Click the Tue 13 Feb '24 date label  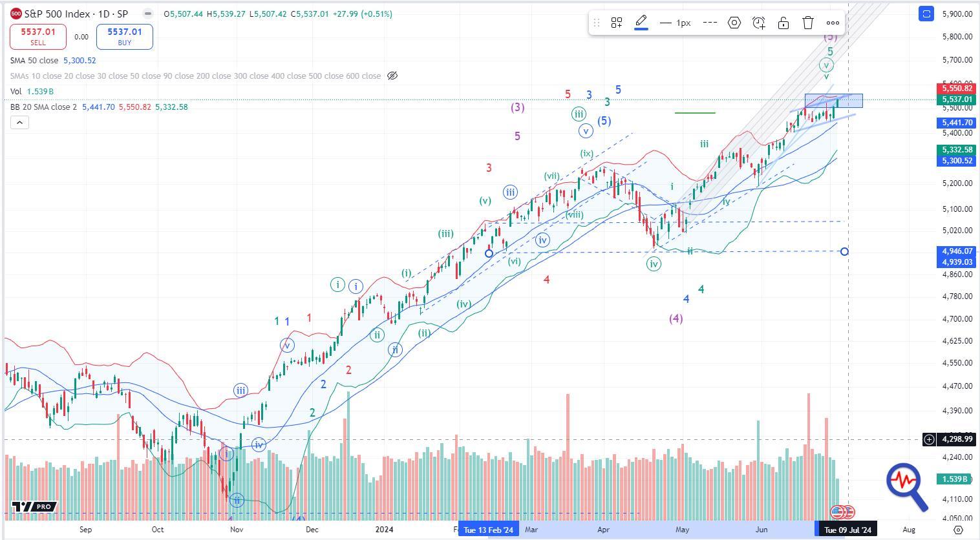[488, 530]
